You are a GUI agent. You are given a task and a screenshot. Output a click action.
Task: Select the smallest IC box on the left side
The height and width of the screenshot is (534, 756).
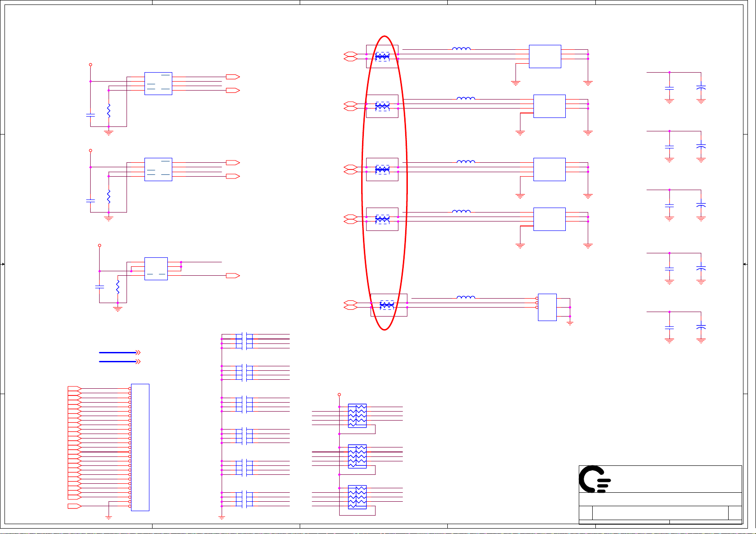(x=156, y=269)
